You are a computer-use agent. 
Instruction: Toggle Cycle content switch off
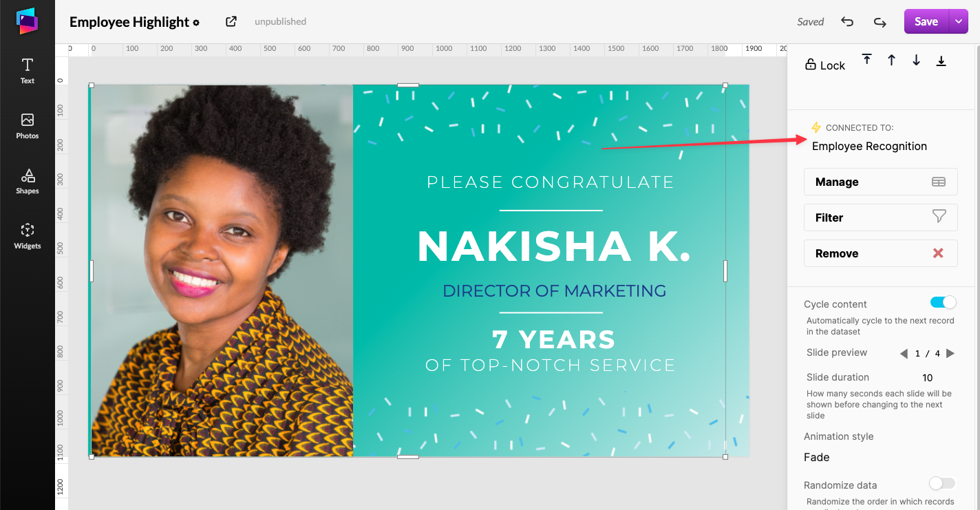click(943, 302)
